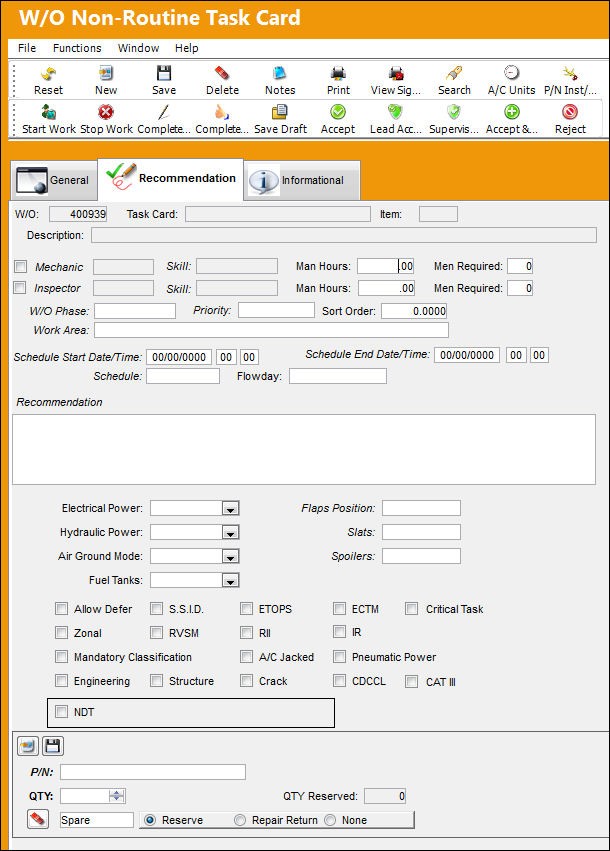Click the Search toolbar icon

[454, 73]
